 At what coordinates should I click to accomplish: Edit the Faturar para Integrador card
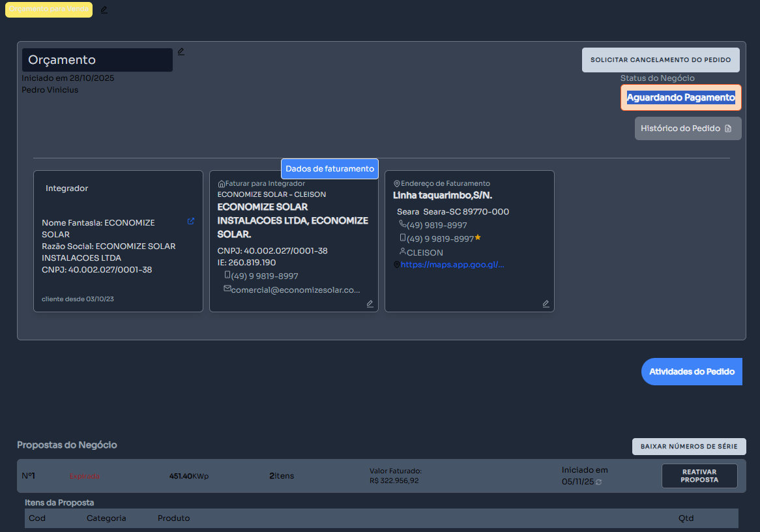pyautogui.click(x=370, y=304)
